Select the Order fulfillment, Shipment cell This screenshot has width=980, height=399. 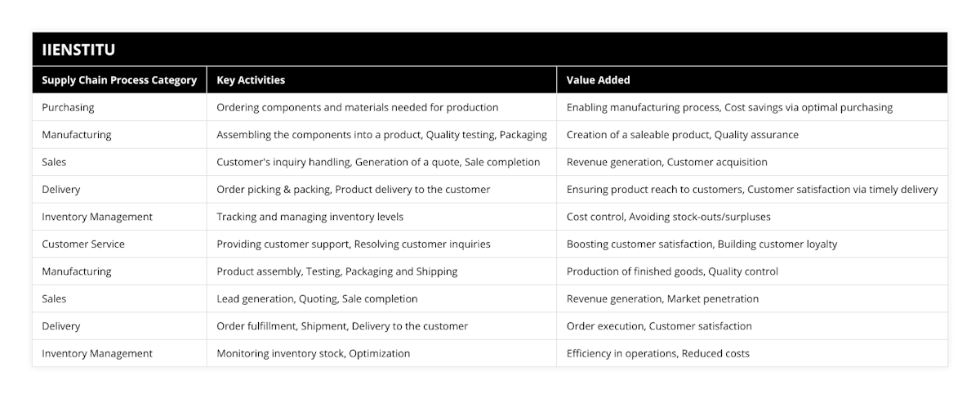click(342, 325)
